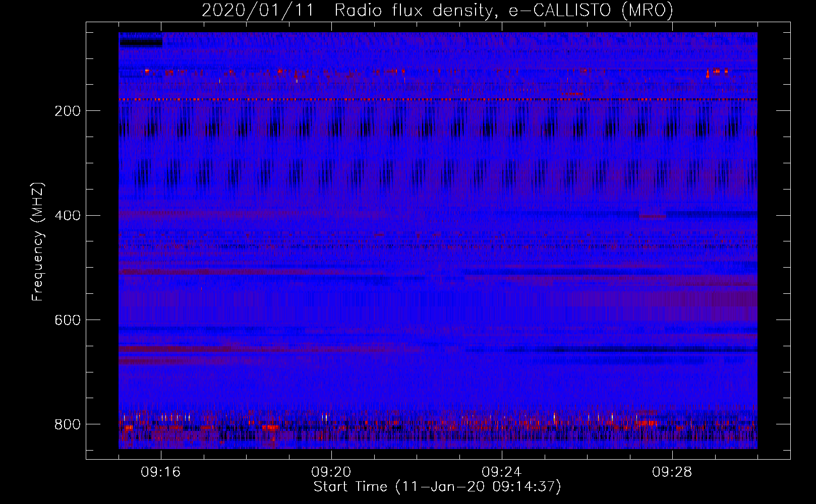816x504 pixels.
Task: Select the 400 frequency tick label
Action: pos(68,216)
